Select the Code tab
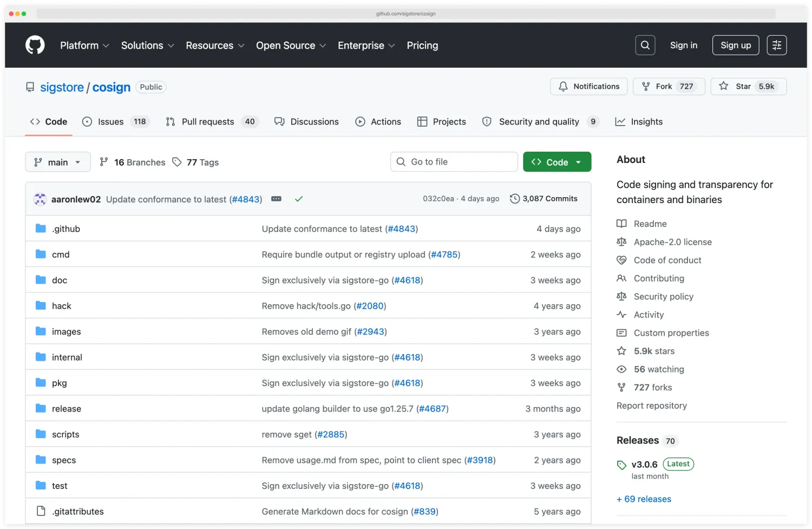Viewport: 812px width, 529px height. [49, 122]
